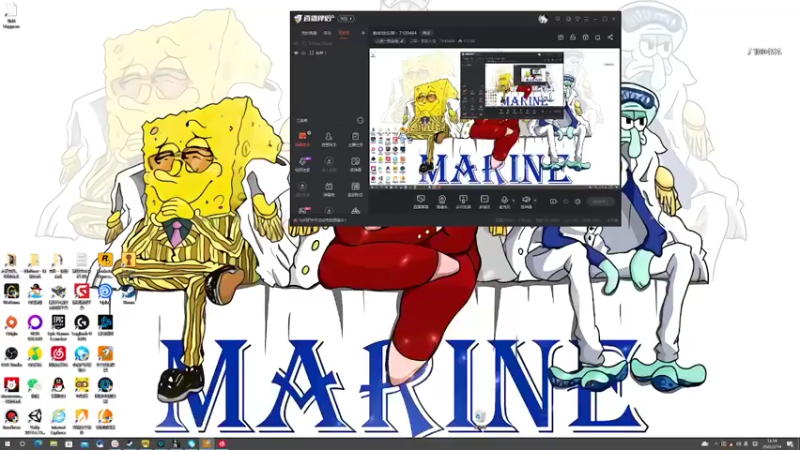Select the screen capture source in streaming toolbar

421,202
